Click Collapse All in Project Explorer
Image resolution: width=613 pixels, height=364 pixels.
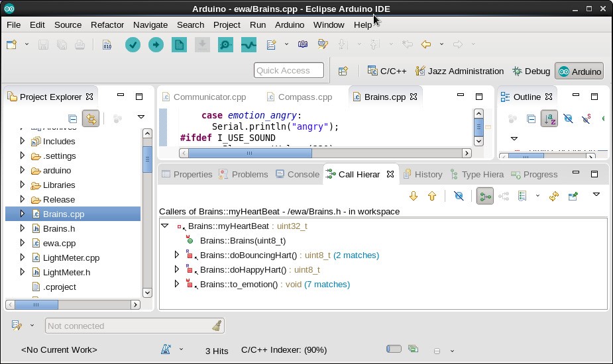click(x=73, y=119)
